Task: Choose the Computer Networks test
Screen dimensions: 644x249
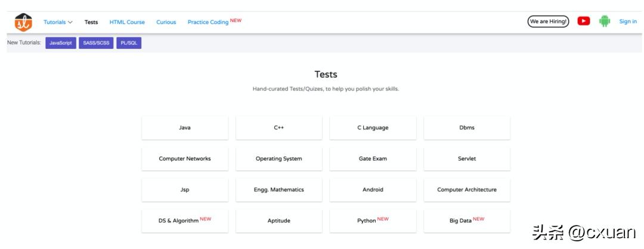Action: click(x=185, y=159)
